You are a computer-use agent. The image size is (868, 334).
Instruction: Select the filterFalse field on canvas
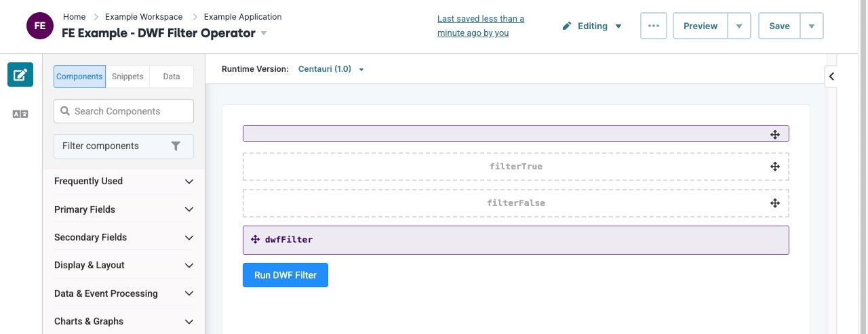516,203
